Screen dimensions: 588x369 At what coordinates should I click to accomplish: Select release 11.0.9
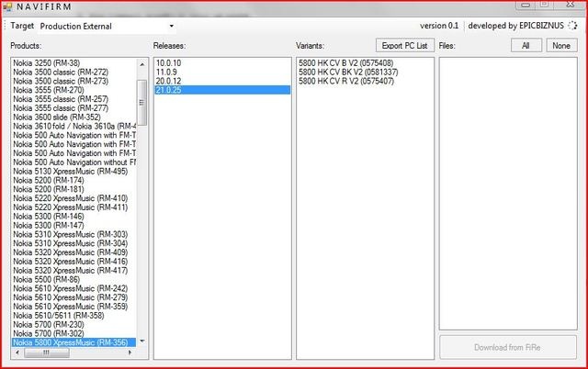[166, 72]
